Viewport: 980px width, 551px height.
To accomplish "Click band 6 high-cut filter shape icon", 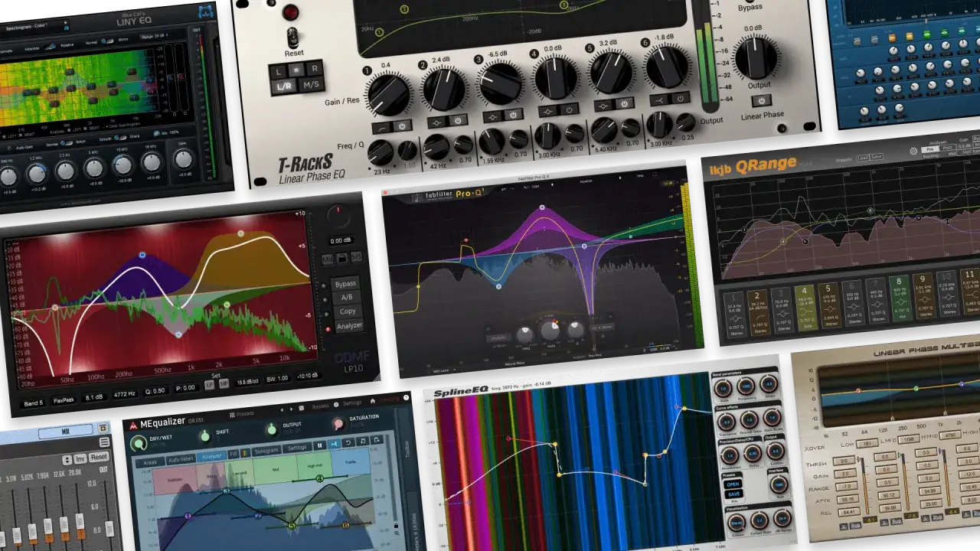I will [x=658, y=100].
